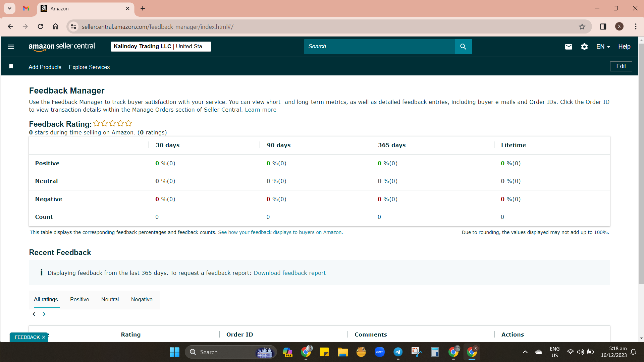Click the feedback rating stars
The image size is (644, 362).
coord(112,123)
